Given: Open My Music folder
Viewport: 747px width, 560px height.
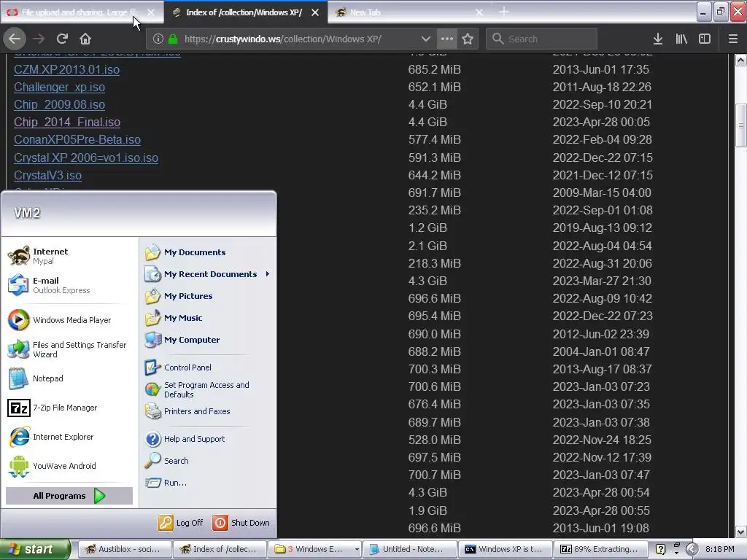Looking at the screenshot, I should point(208,318).
